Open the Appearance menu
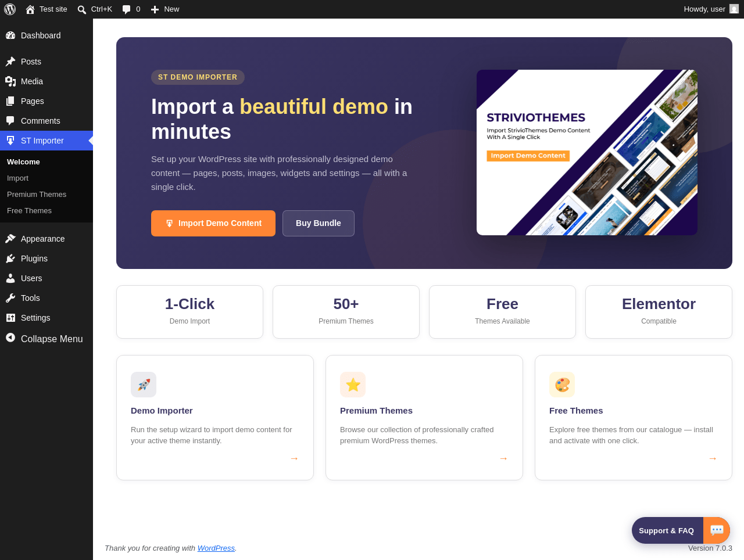Screen dimensions: 744x560 point(46,239)
